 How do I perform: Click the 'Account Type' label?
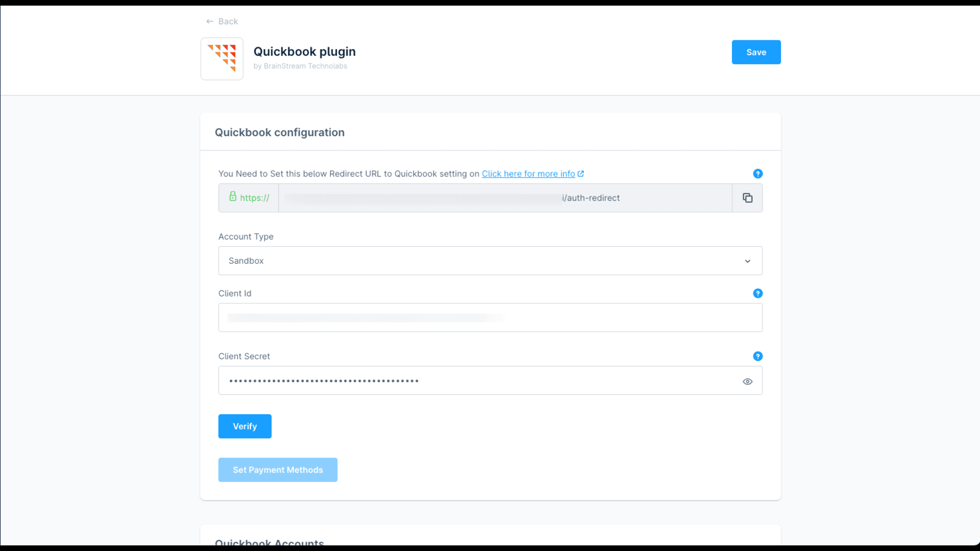[246, 237]
